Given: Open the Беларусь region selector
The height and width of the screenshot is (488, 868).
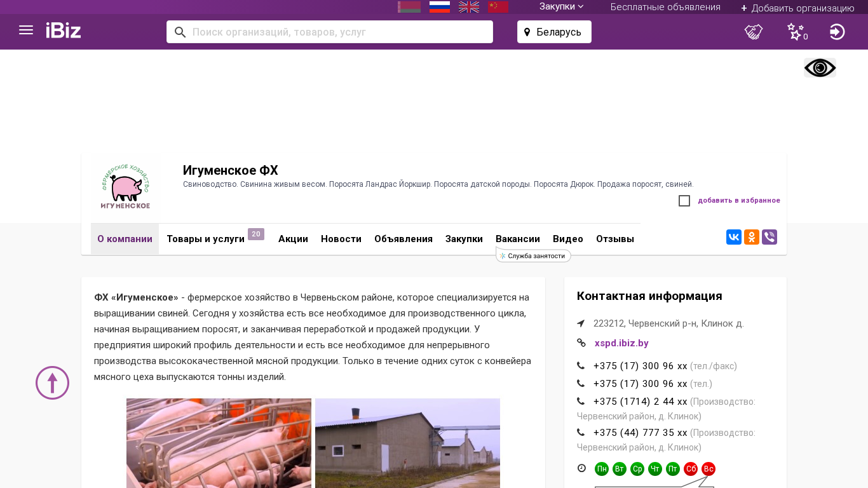Looking at the screenshot, I should point(554,32).
